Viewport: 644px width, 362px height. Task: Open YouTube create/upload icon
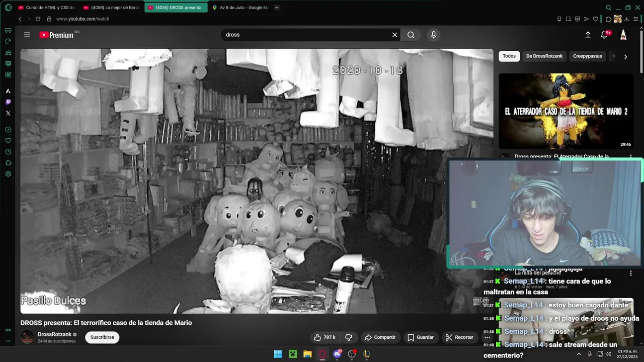(588, 35)
